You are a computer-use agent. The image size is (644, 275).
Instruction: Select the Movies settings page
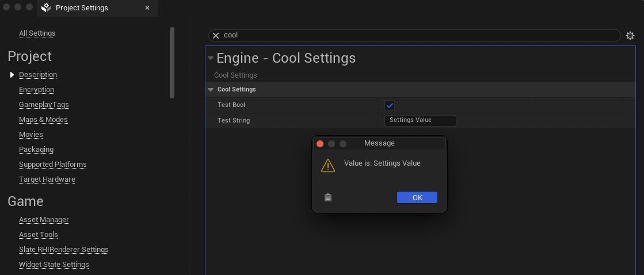click(31, 135)
